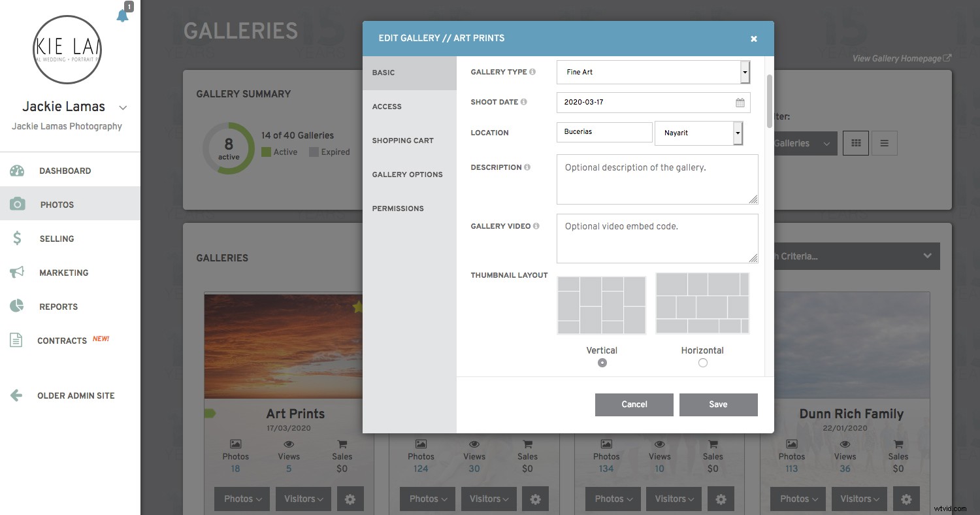Click the notification bell icon
Viewport: 980px width, 515px height.
pyautogui.click(x=122, y=16)
